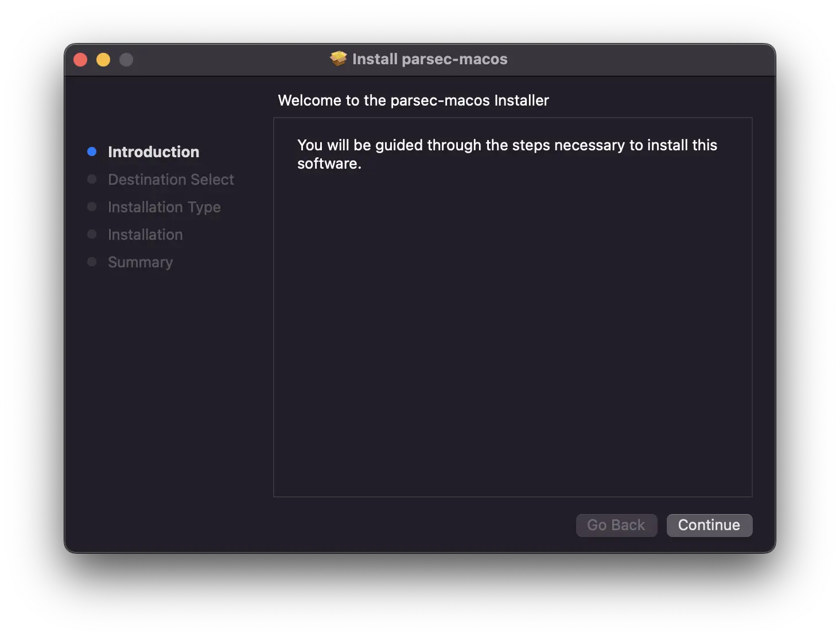Click the "Install parsec-macos" window title text
Screen dimensions: 840x638
point(430,59)
